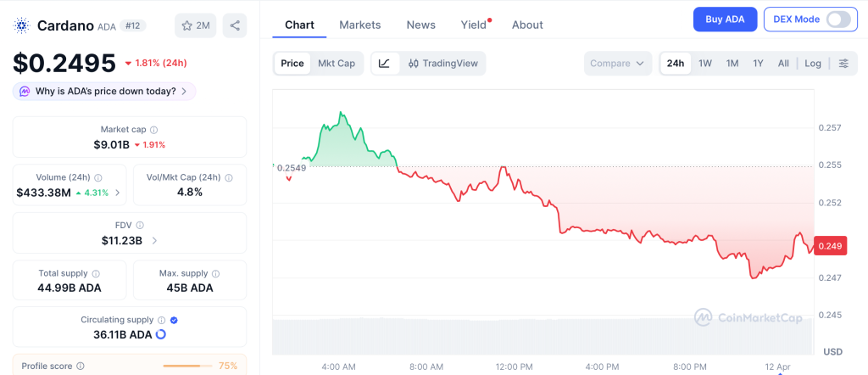This screenshot has width=868, height=375.
Task: Open the Compare dropdown
Action: coord(618,63)
